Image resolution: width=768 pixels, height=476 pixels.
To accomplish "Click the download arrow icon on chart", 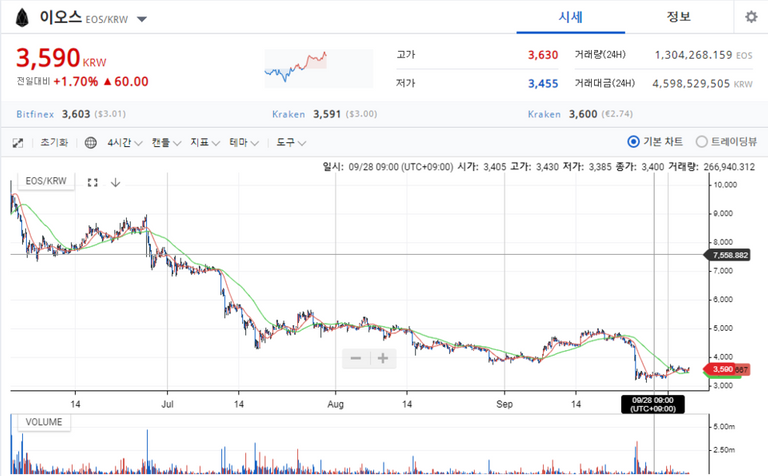I will 116,182.
